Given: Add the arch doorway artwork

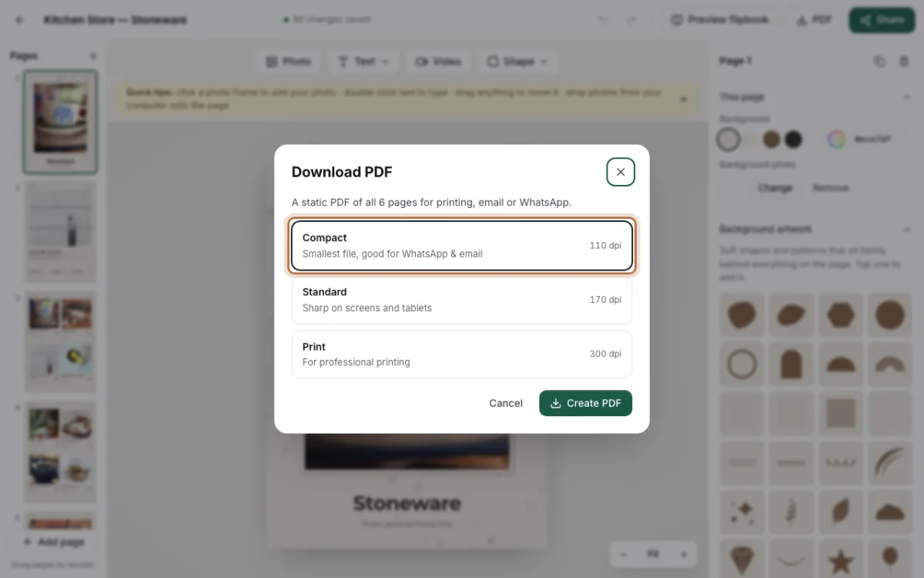Looking at the screenshot, I should click(x=791, y=364).
